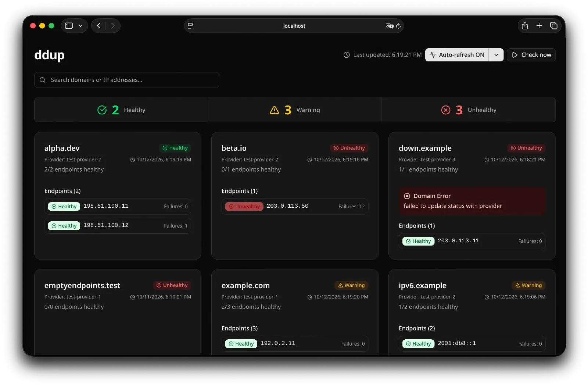Click the Domain Error message box

[x=472, y=201]
